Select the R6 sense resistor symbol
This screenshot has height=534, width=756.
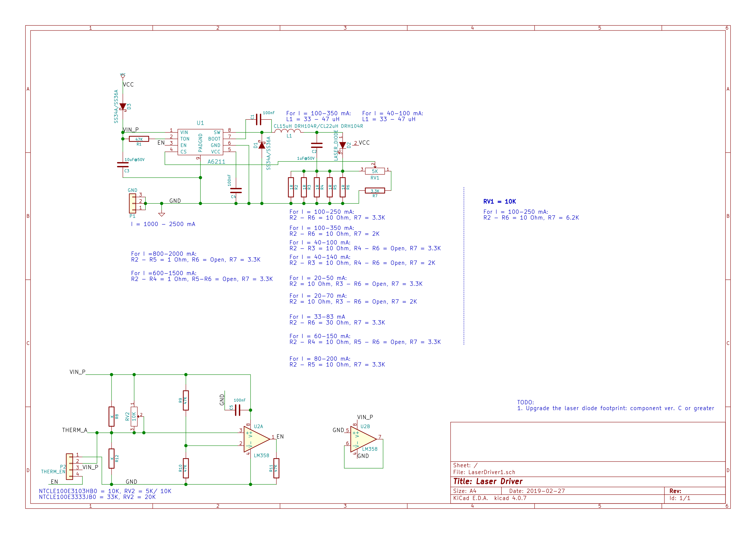tap(342, 187)
